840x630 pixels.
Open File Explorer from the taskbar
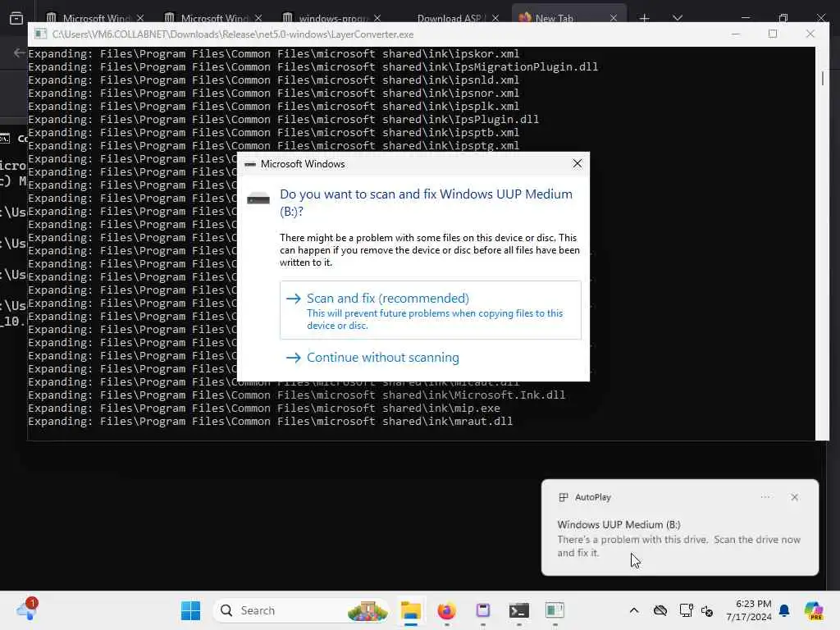(411, 610)
